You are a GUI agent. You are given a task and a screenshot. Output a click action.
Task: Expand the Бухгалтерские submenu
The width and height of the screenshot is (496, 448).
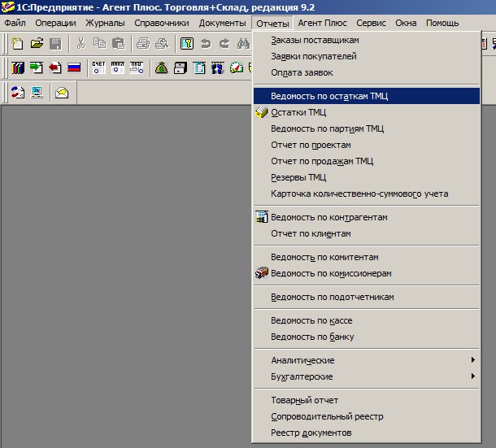[x=367, y=376]
